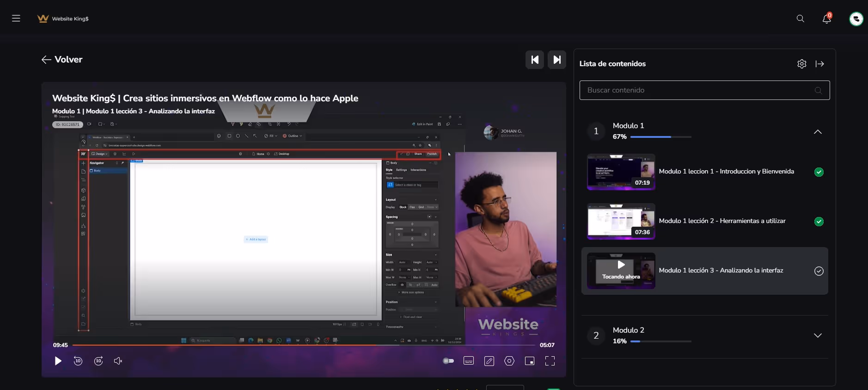
Task: Collapse the content list sidebar
Action: [x=820, y=64]
